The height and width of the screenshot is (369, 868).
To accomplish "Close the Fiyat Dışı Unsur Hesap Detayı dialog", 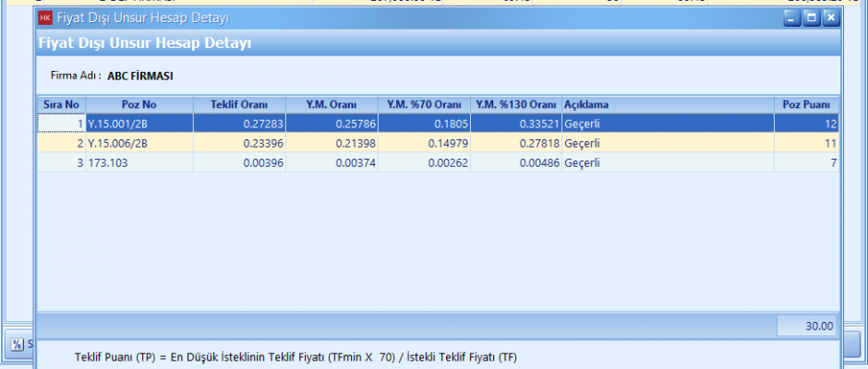I will 831,18.
